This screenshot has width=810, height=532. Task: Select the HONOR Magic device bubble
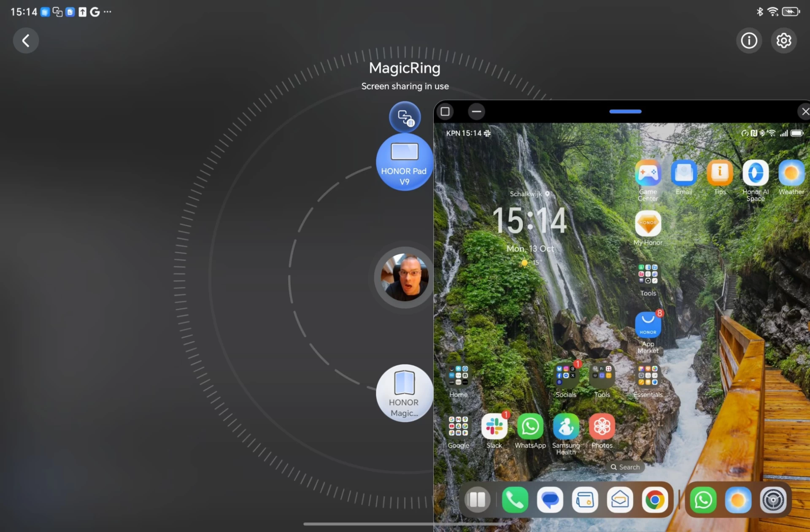(404, 393)
